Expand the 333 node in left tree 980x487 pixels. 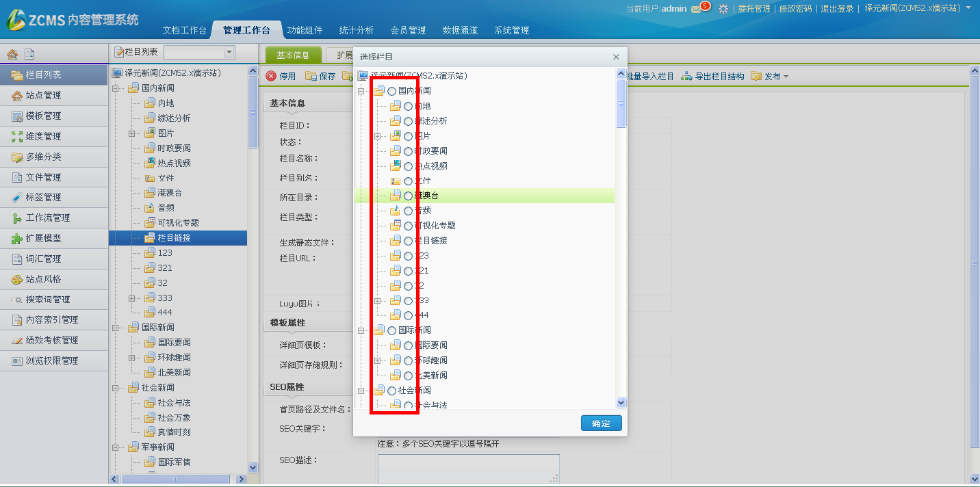point(132,298)
